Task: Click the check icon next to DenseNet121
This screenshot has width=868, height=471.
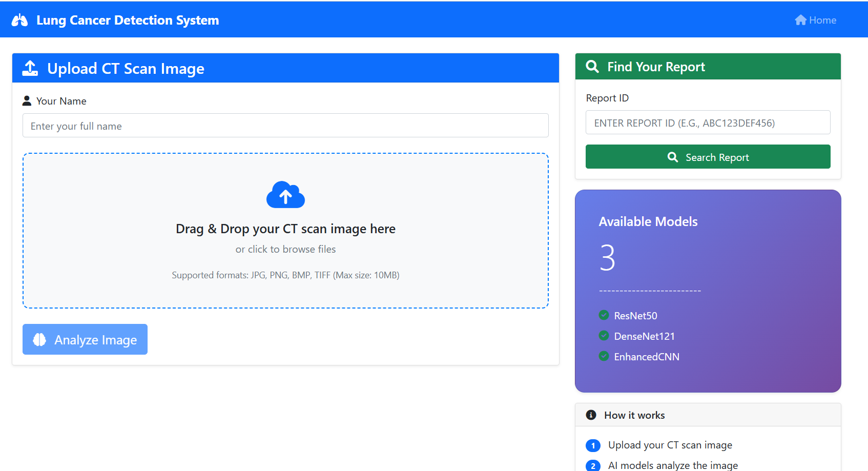Action: point(604,336)
